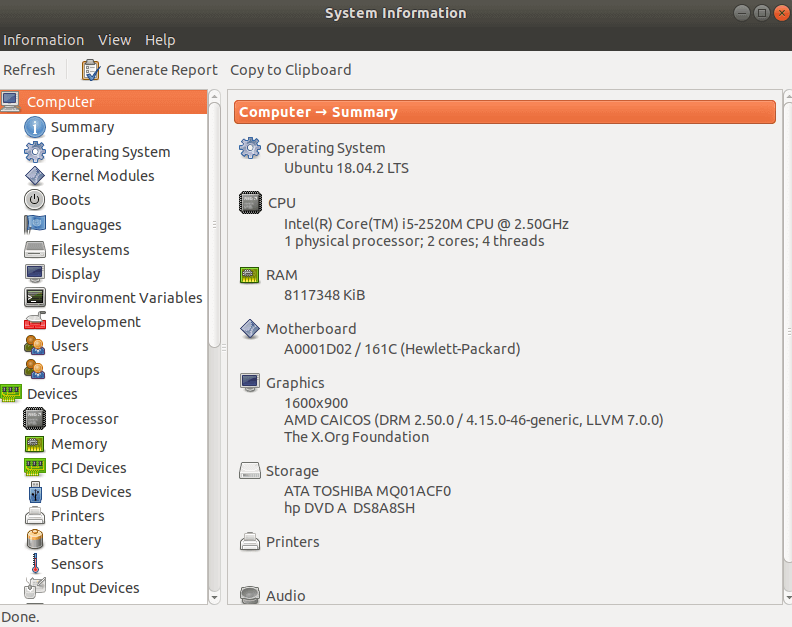Click Copy to Clipboard button
The height and width of the screenshot is (627, 792).
tap(290, 70)
